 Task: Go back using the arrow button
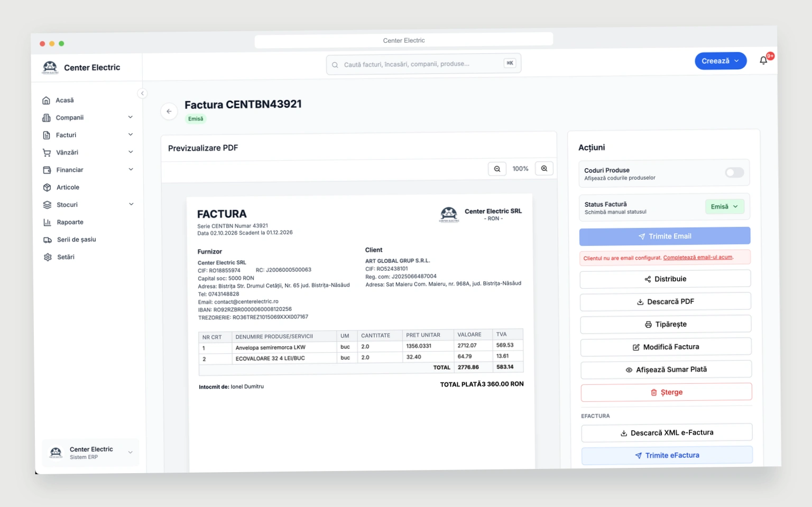[169, 111]
